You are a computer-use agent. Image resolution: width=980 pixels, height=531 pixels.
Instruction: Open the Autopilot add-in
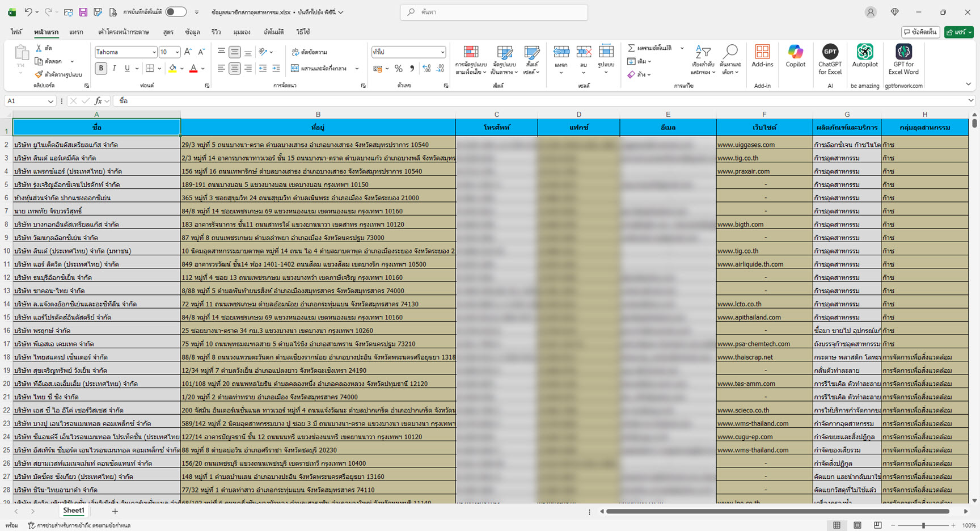[864, 56]
